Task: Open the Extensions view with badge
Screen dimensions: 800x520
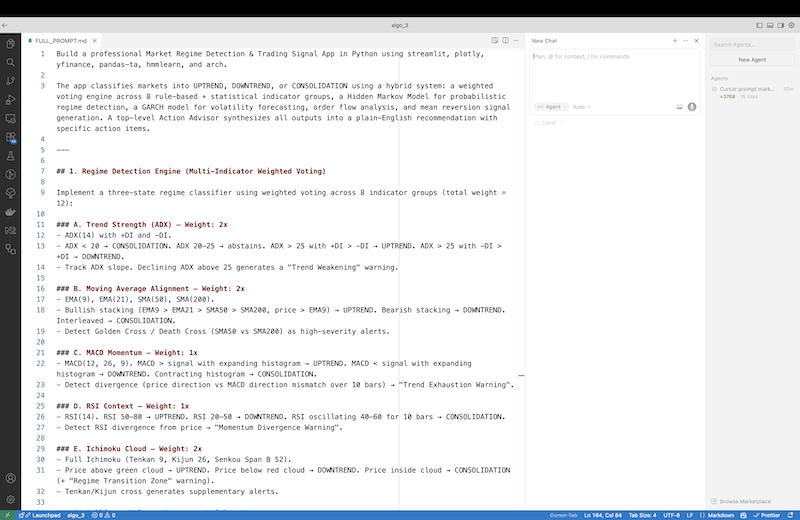Action: (x=11, y=137)
